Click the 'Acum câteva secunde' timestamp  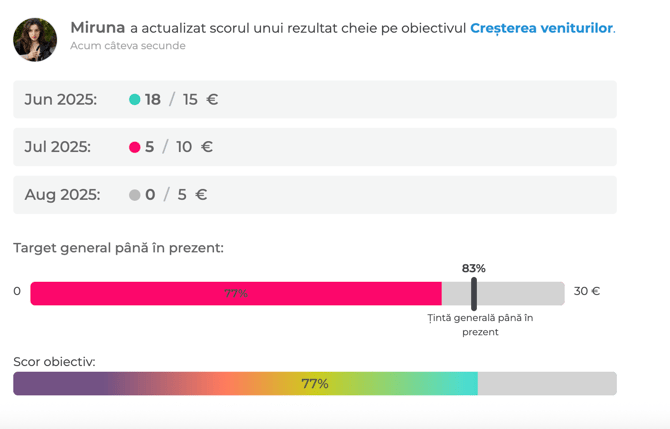tap(128, 46)
